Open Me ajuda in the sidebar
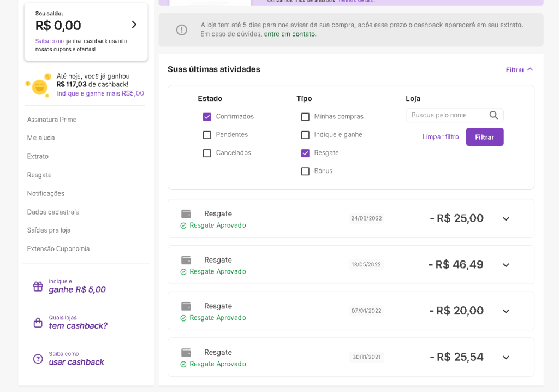This screenshot has width=559, height=392. pyautogui.click(x=41, y=138)
